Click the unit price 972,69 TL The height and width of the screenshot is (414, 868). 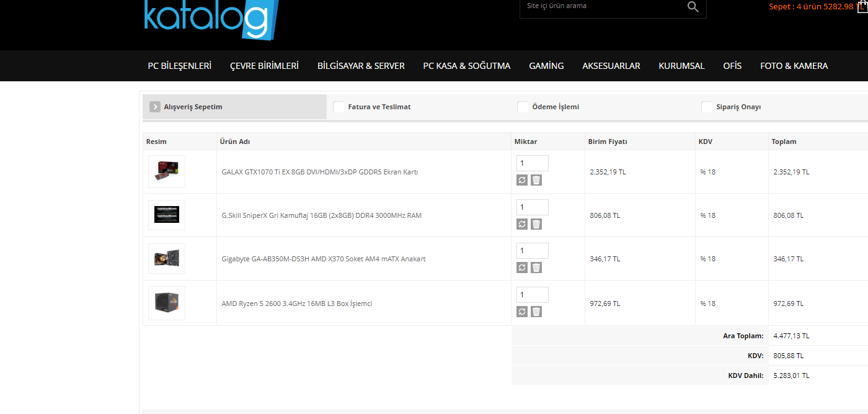pyautogui.click(x=604, y=304)
